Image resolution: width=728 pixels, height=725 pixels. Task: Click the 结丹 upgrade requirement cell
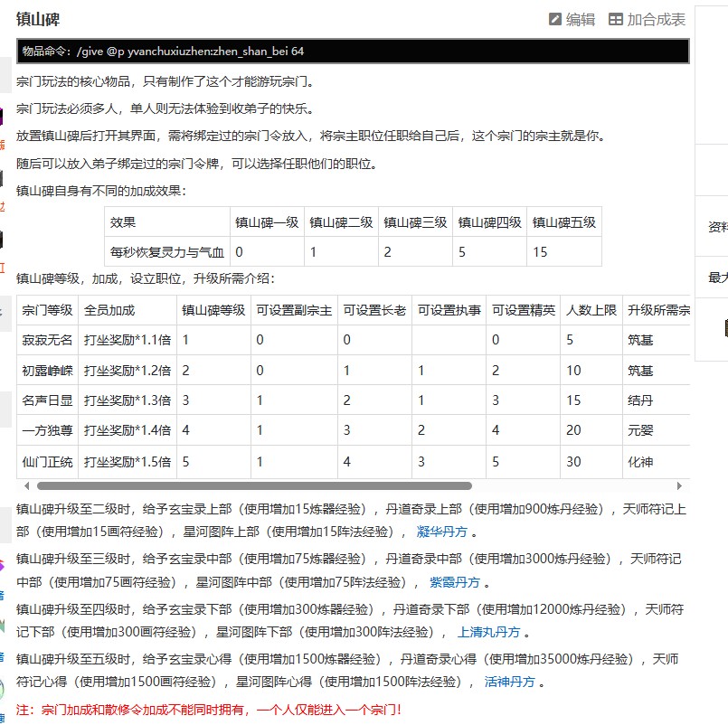pos(656,400)
